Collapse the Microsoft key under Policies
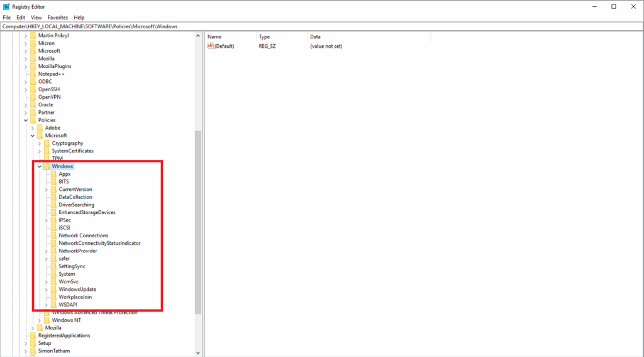The image size is (644, 357). 33,135
